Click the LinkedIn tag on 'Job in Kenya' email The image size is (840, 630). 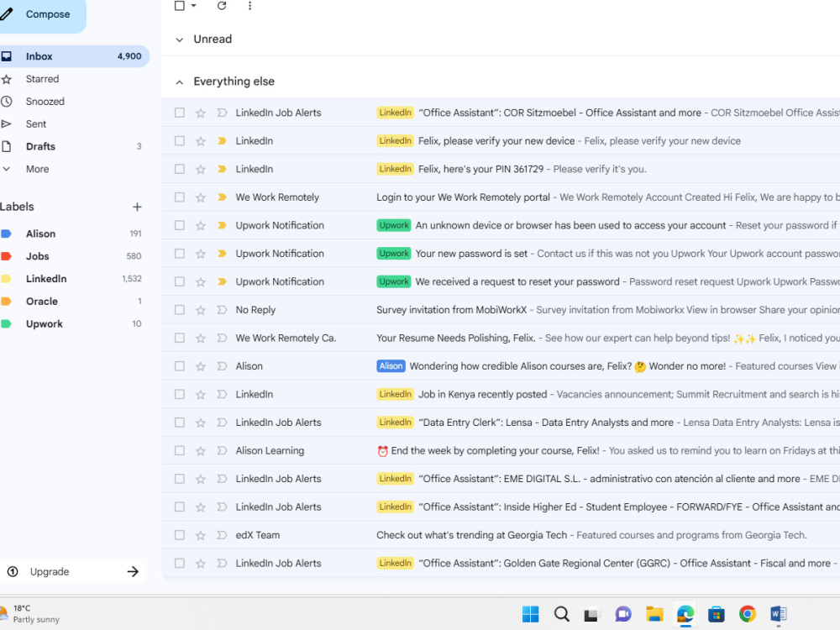396,394
